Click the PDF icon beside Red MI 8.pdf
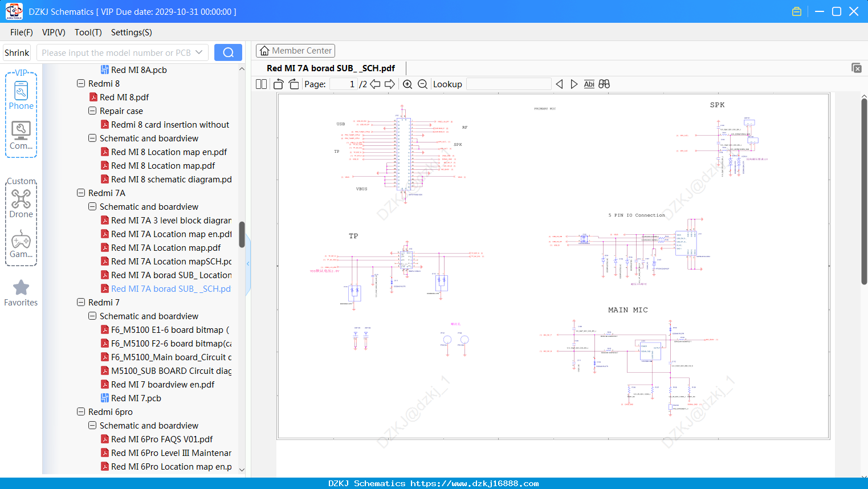The height and width of the screenshot is (489, 868). 93,97
